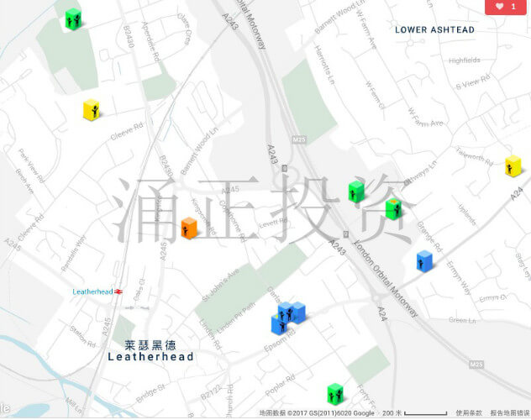Image resolution: width=531 pixels, height=420 pixels.
Task: Click the M25 road shield near A243
Action: 299,139
